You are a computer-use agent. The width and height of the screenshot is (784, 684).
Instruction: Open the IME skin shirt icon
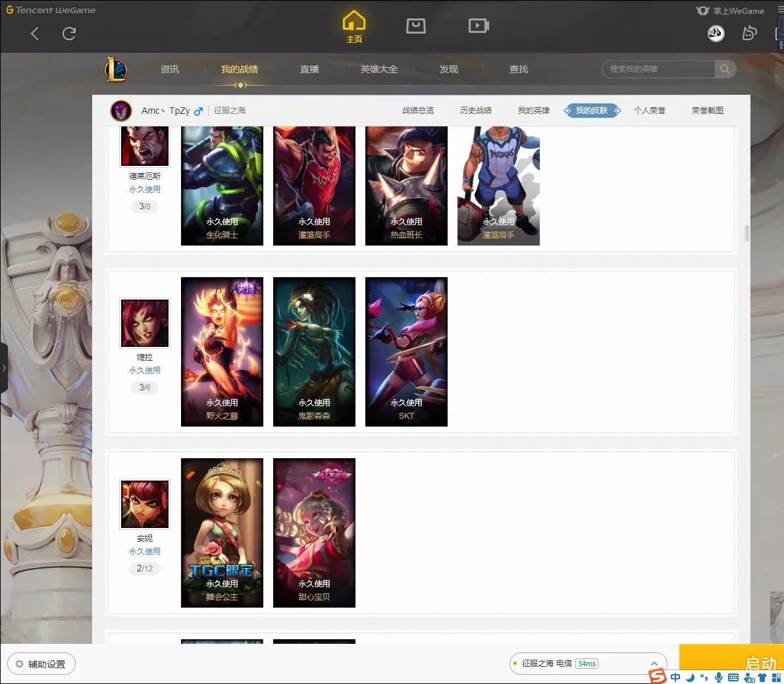pyautogui.click(x=762, y=677)
